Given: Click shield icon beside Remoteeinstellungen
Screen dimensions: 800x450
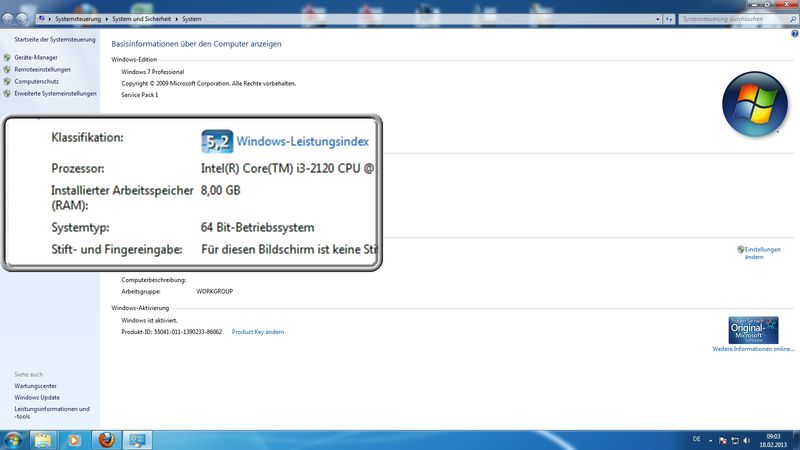Looking at the screenshot, I should 7,69.
